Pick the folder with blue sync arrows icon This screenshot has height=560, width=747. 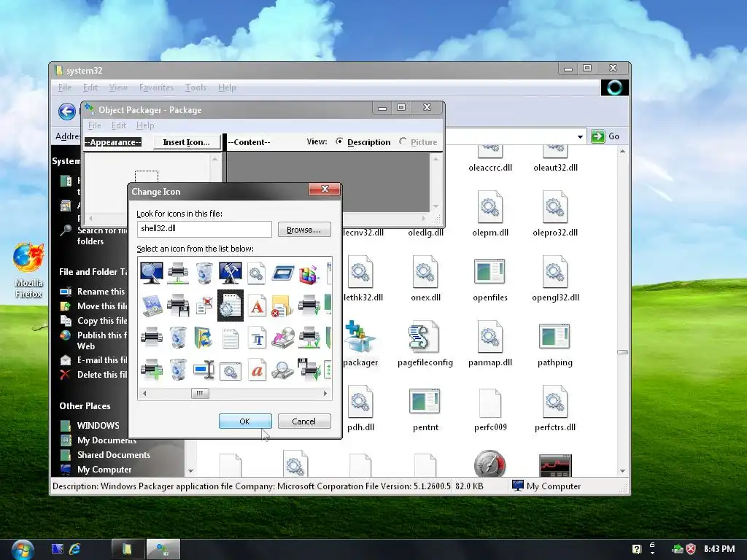coord(204,338)
